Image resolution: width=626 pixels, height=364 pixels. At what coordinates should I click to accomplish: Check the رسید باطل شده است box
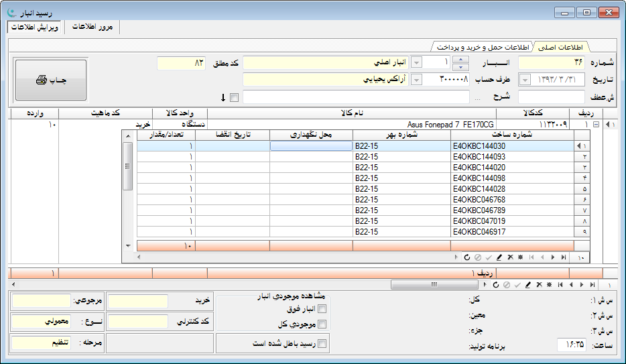(322, 344)
